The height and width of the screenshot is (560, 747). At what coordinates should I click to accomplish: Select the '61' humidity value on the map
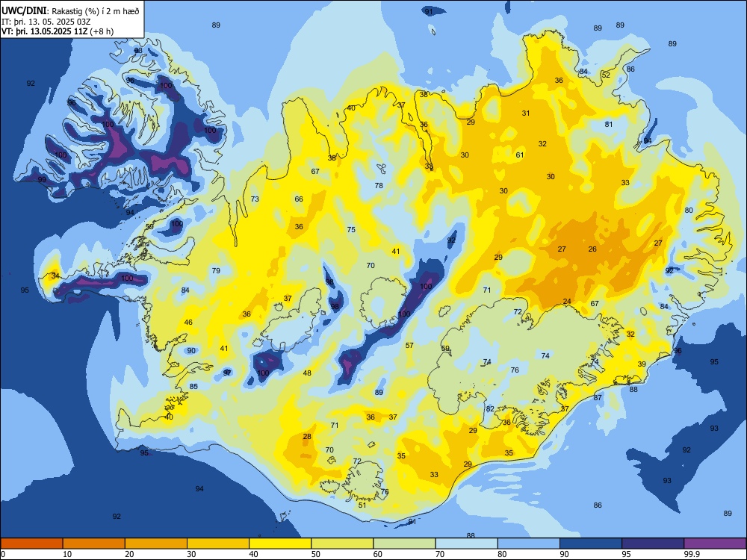[x=520, y=155]
